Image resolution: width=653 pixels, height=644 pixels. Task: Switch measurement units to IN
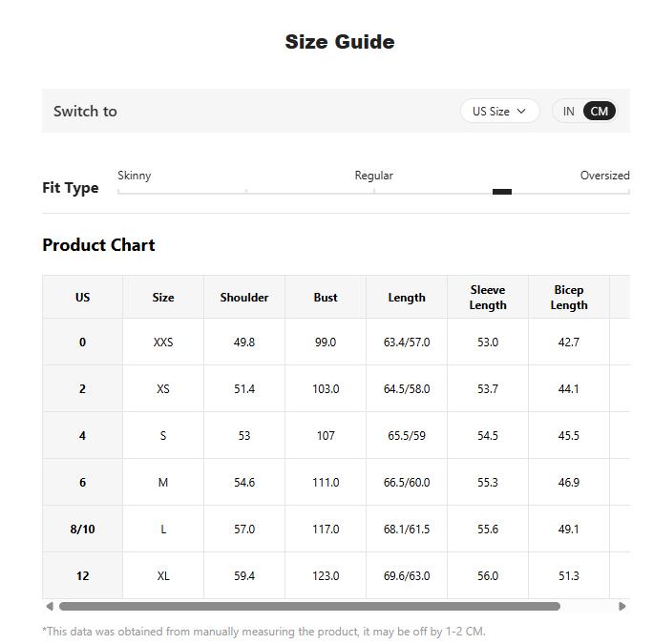point(568,111)
